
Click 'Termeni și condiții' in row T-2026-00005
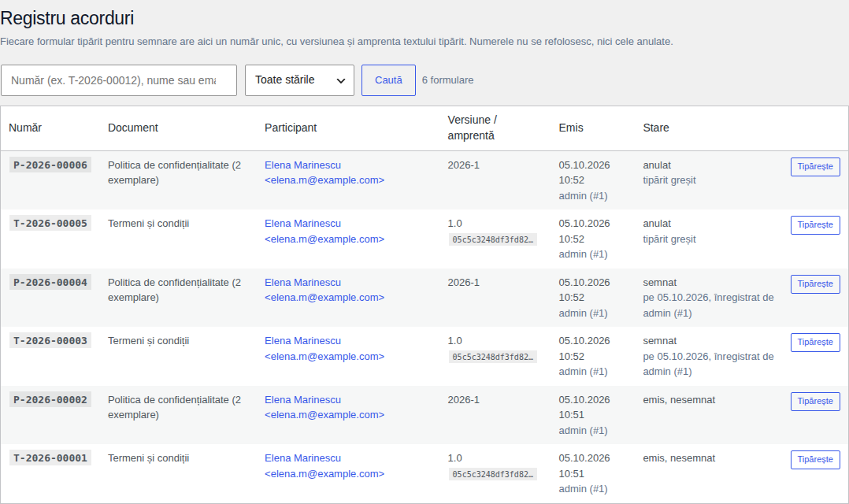coord(148,224)
